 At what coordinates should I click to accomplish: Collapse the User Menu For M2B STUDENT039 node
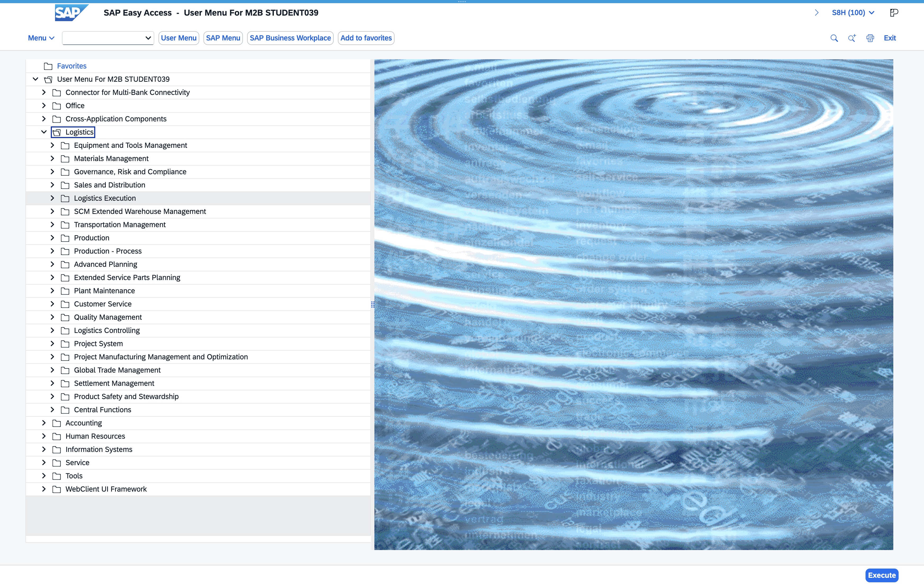35,79
